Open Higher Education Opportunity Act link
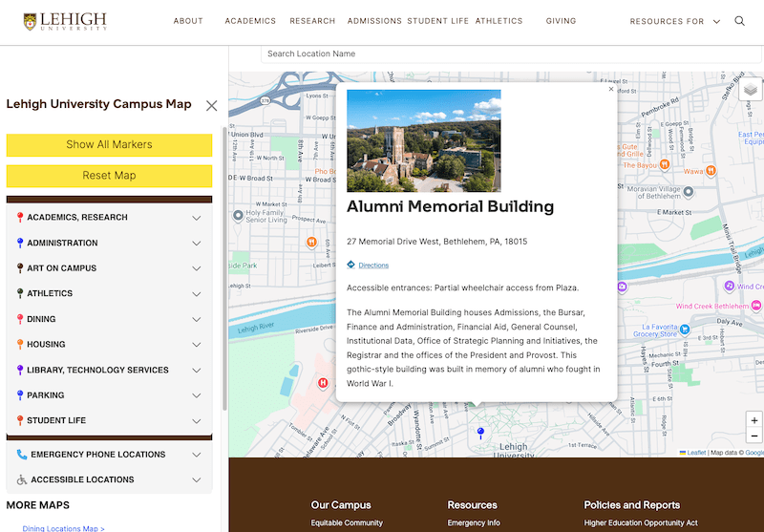764x532 pixels. tap(641, 522)
